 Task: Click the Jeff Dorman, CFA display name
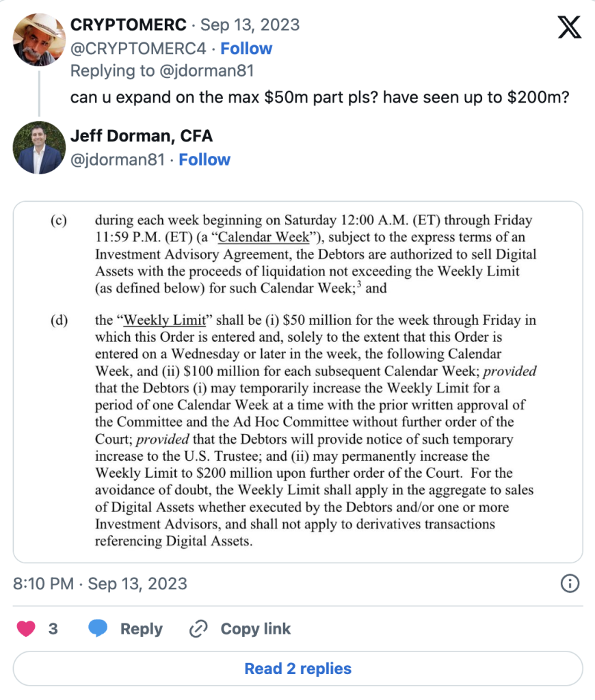tap(142, 136)
